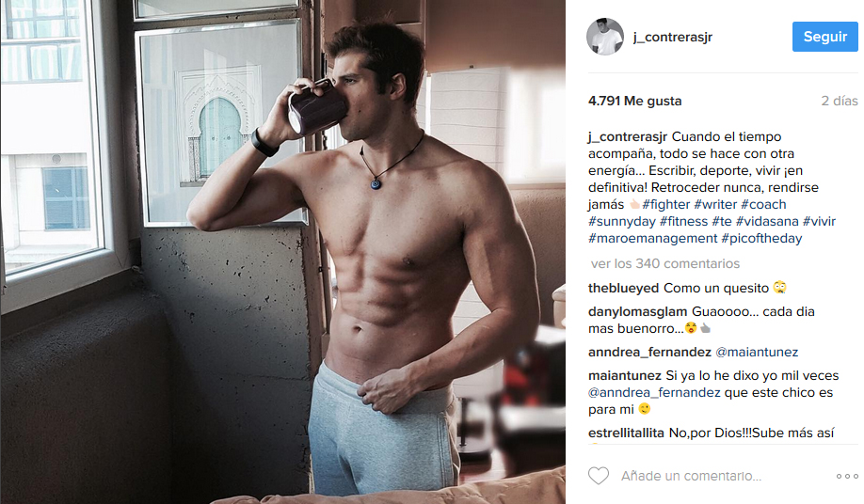The height and width of the screenshot is (504, 864).
Task: Click the heart like icon
Action: [x=599, y=476]
